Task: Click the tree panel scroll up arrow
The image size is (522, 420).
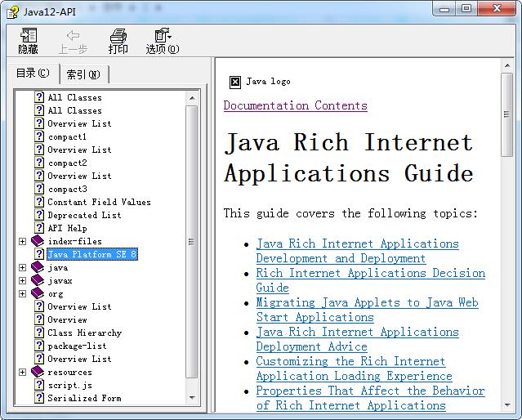Action: coord(192,98)
